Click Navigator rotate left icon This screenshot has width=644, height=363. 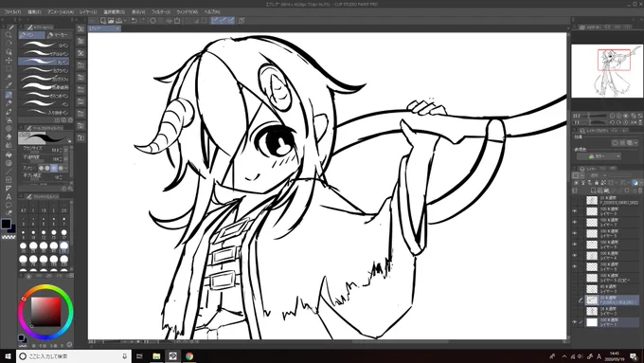(613, 122)
